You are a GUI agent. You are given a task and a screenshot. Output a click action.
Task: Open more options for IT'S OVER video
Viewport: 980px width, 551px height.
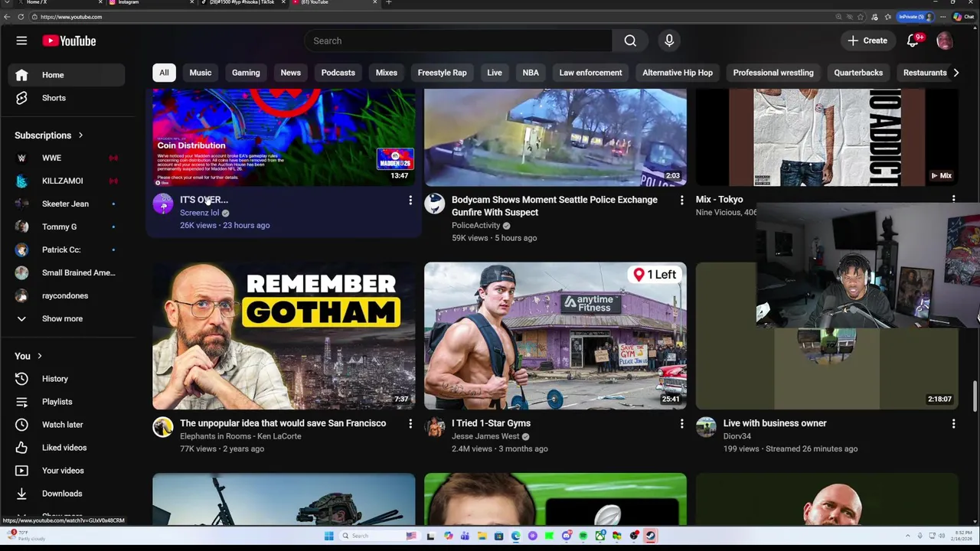click(410, 201)
